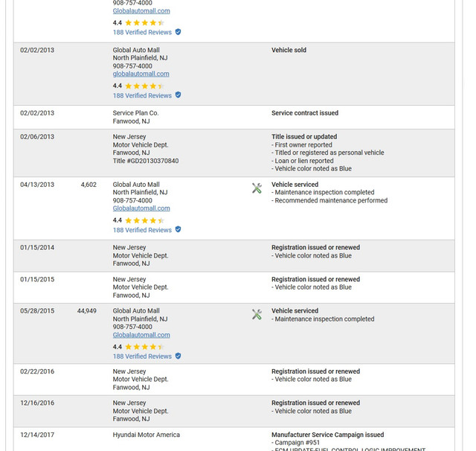The image size is (476, 451).
Task: Open the Globalautomall.com link in the 05/28/2015 row
Action: [141, 335]
